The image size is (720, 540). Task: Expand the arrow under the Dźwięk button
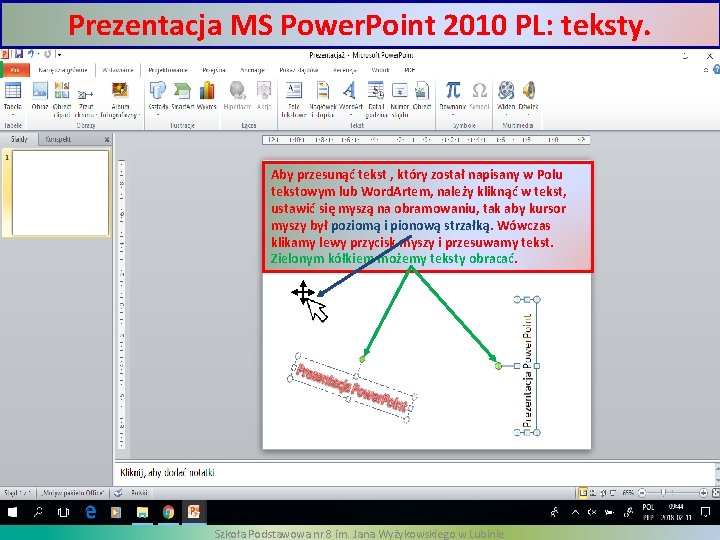(529, 115)
